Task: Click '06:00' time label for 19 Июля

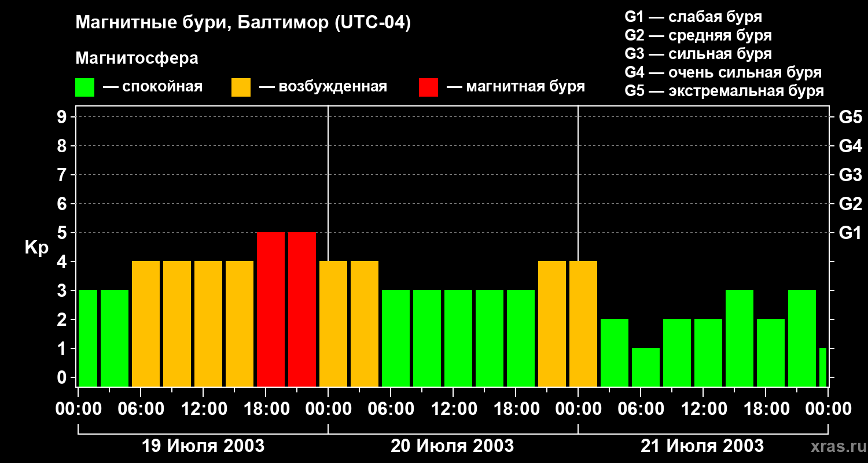Action: click(141, 409)
